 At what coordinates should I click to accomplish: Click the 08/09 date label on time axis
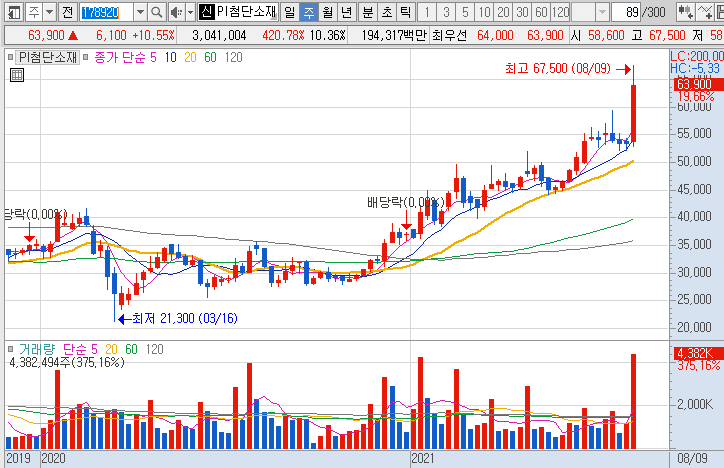(692, 458)
